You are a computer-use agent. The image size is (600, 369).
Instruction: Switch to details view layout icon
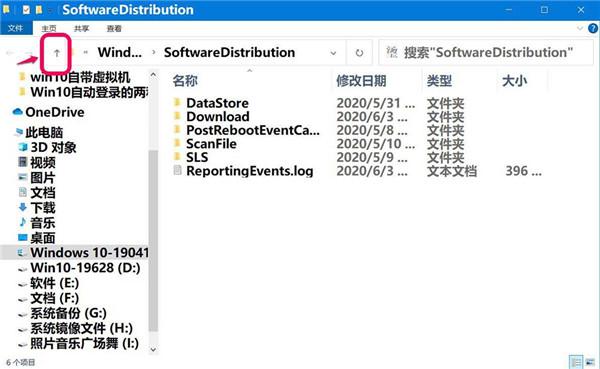(576, 362)
